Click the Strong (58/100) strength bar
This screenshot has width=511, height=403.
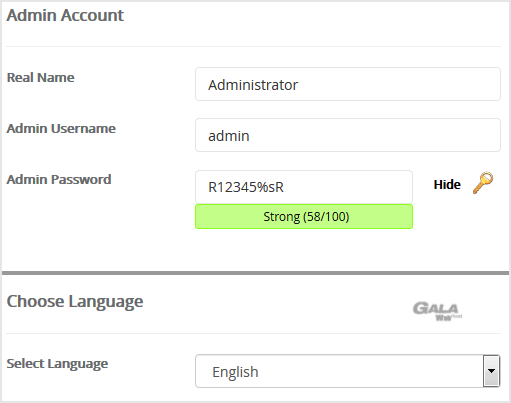[x=304, y=217]
